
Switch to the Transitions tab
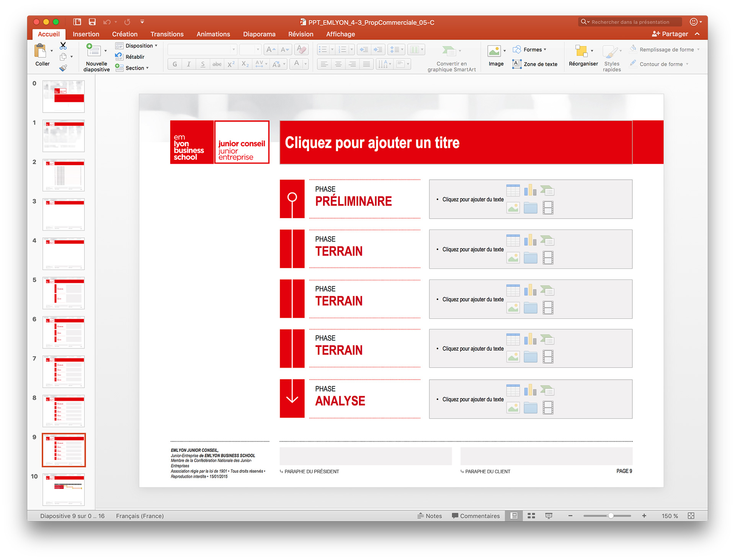tap(167, 34)
